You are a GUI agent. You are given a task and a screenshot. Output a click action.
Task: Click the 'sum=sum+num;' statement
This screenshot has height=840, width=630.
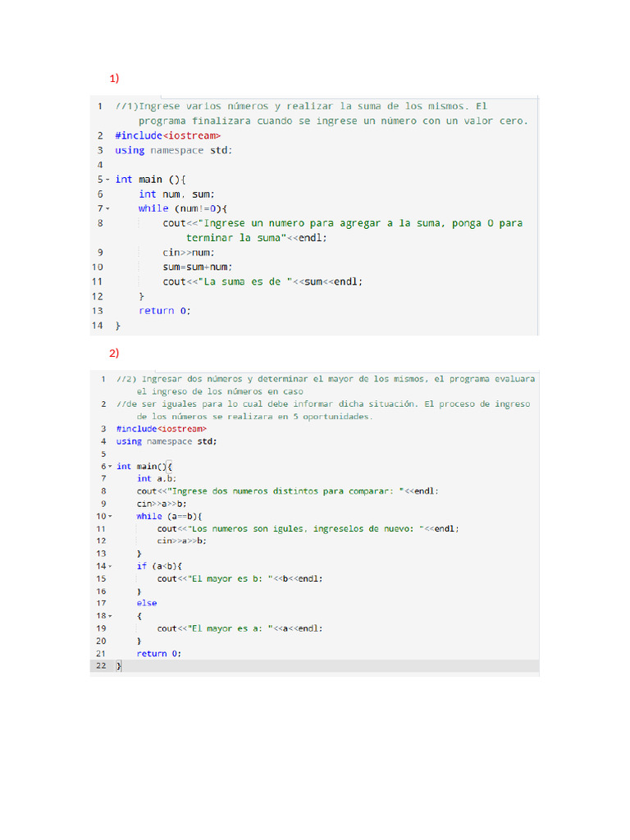tap(198, 267)
